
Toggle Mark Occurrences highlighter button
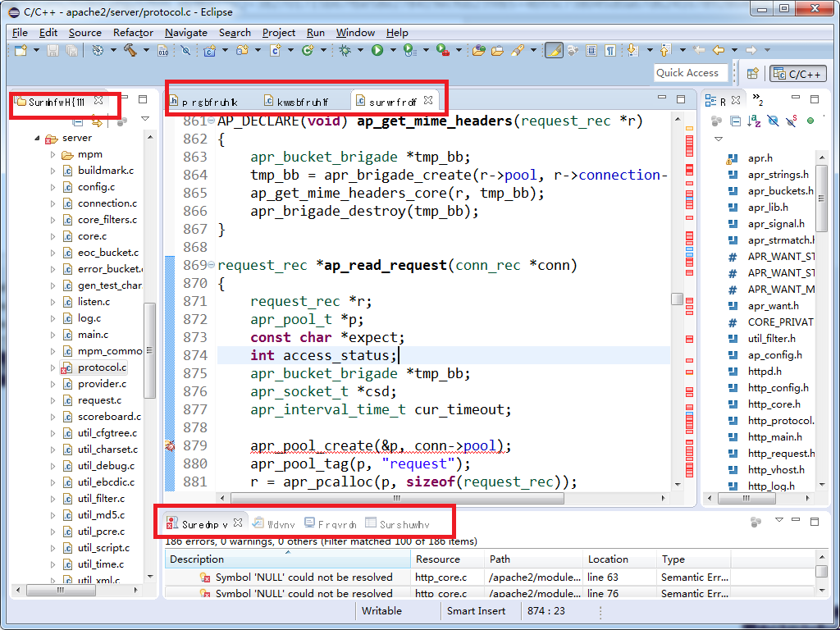(555, 50)
